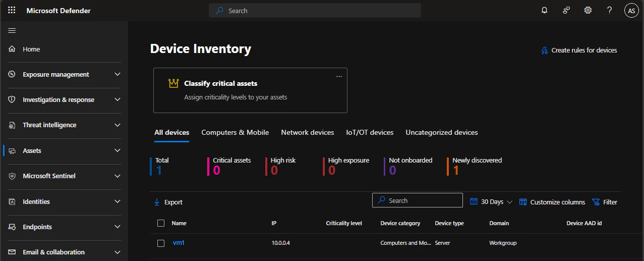Click the notifications bell icon

coord(545,10)
